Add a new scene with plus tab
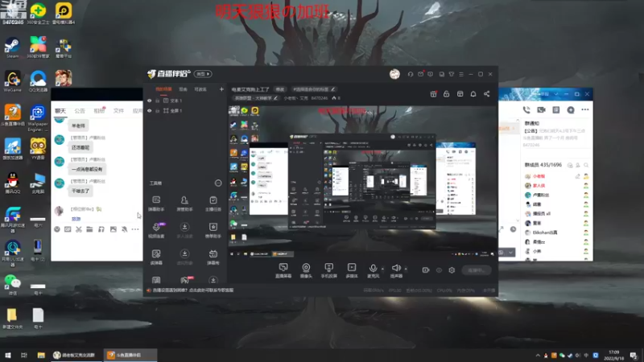This screenshot has height=362, width=644. click(221, 89)
